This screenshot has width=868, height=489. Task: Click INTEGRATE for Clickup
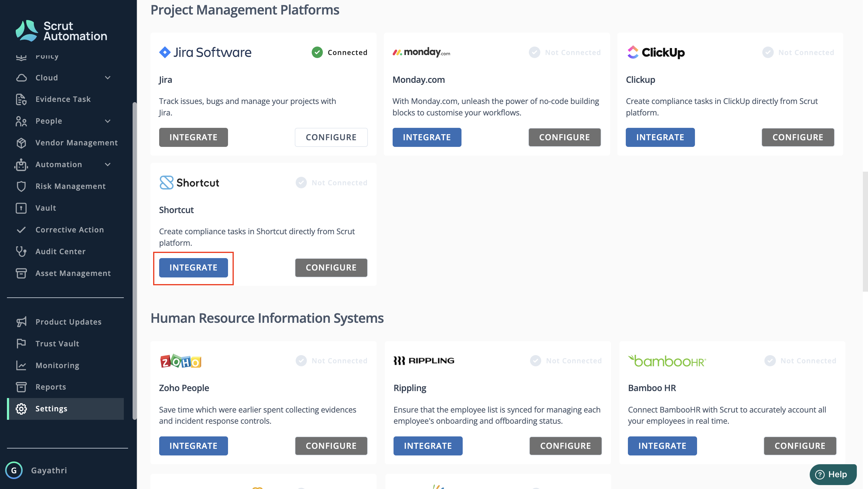coord(661,137)
